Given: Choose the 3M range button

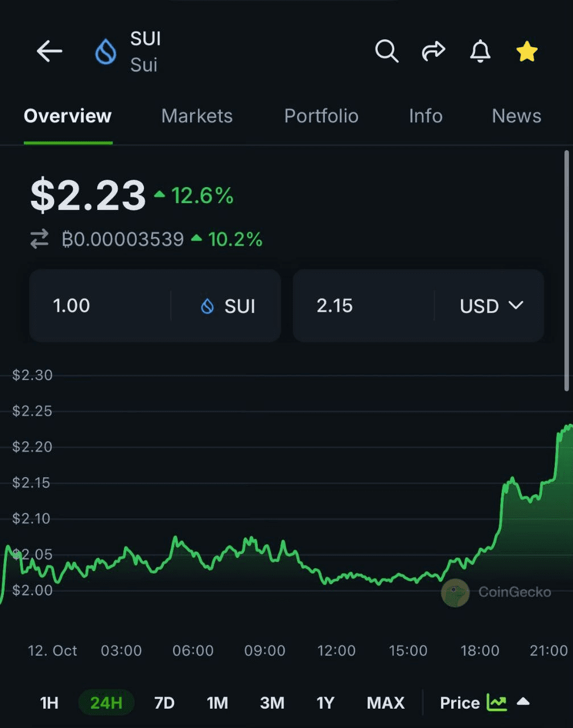Looking at the screenshot, I should pos(272,703).
